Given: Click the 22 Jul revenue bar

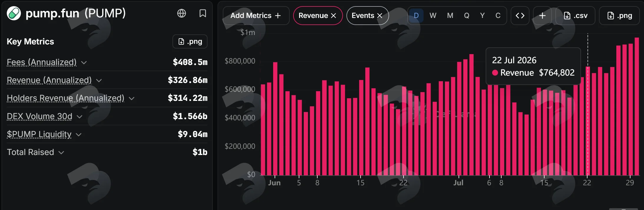Looking at the screenshot, I should tap(588, 121).
